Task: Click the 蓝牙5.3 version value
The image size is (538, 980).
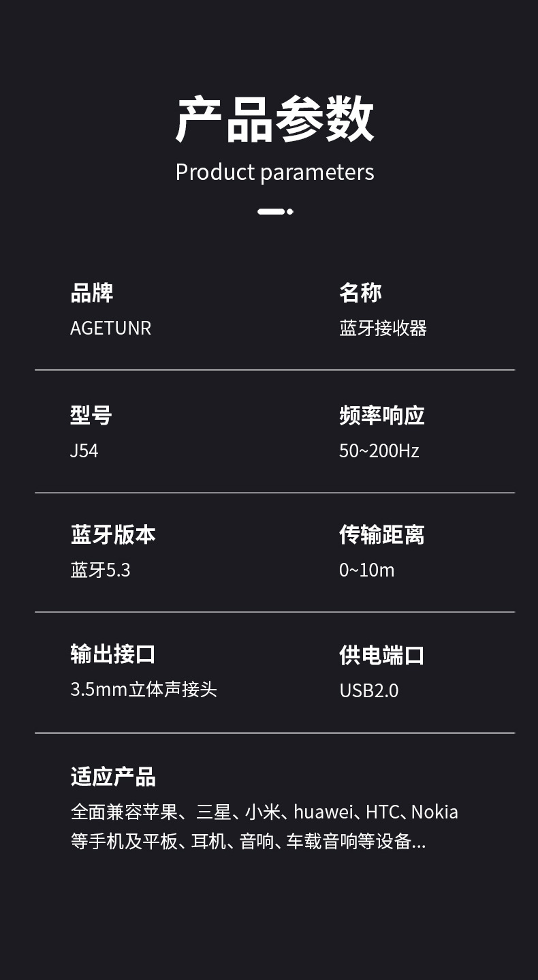Action: tap(100, 570)
